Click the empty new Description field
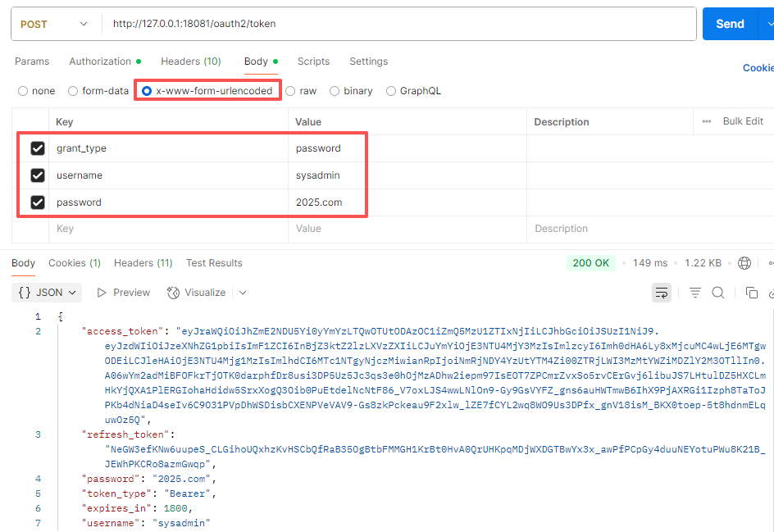 (x=650, y=229)
